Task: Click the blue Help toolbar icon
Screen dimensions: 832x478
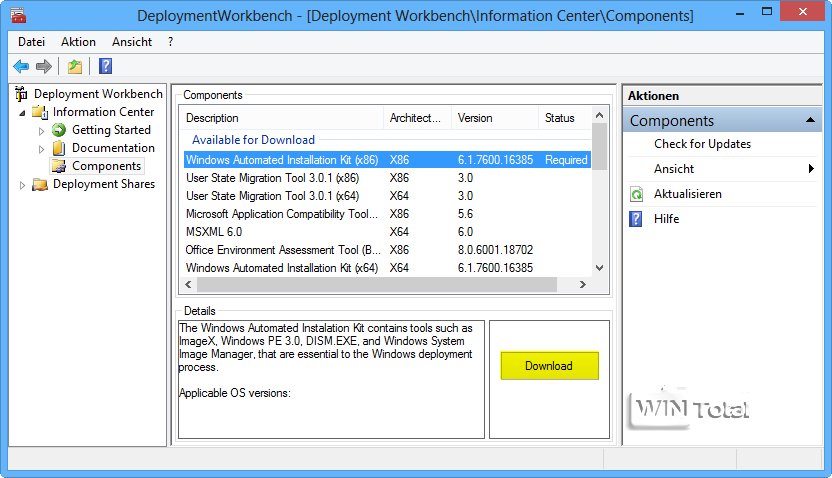Action: click(x=105, y=67)
